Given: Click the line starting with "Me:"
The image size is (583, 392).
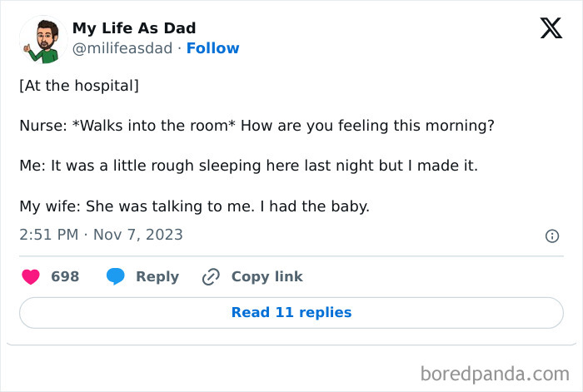Looking at the screenshot, I should 248,166.
